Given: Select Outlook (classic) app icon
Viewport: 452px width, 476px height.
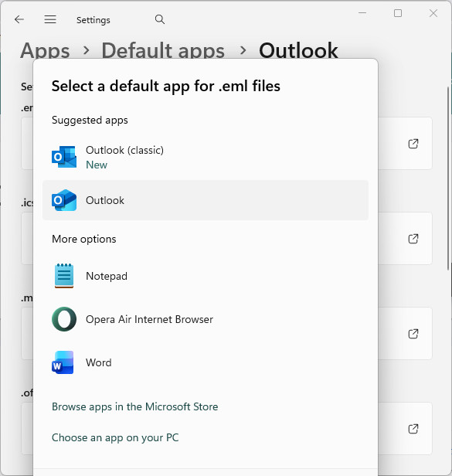Looking at the screenshot, I should pyautogui.click(x=64, y=157).
